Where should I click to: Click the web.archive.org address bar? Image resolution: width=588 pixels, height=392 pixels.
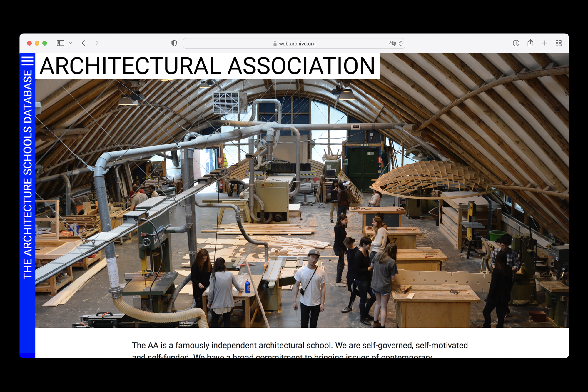(297, 44)
